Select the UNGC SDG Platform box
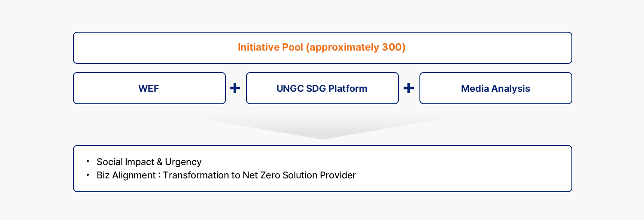This screenshot has width=644, height=220. tap(322, 88)
